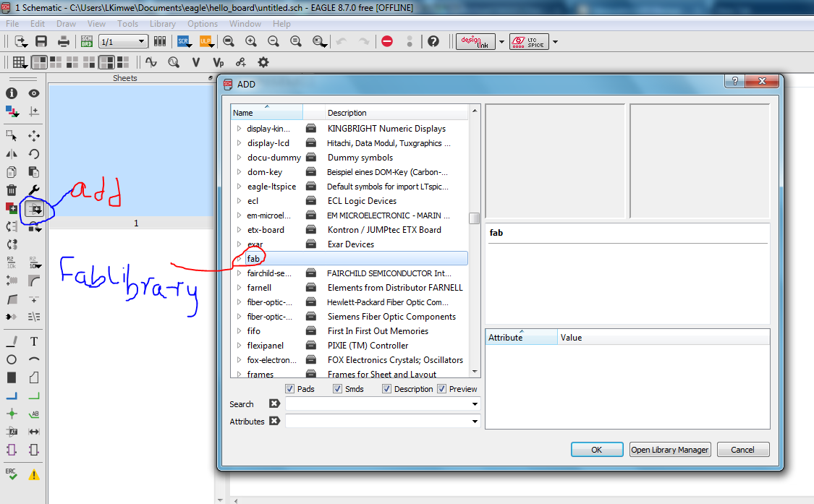Viewport: 814px width, 504px height.
Task: Click the yellow warning Errors icon
Action: [x=34, y=474]
